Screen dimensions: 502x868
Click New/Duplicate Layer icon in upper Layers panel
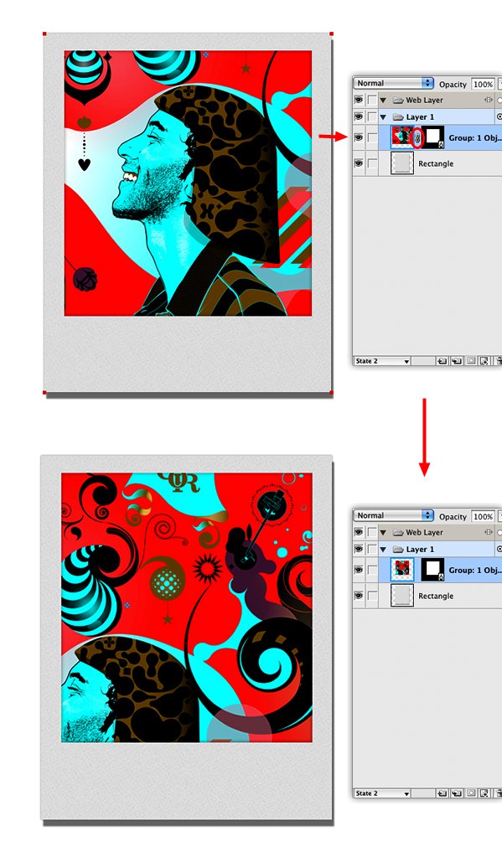tap(442, 361)
